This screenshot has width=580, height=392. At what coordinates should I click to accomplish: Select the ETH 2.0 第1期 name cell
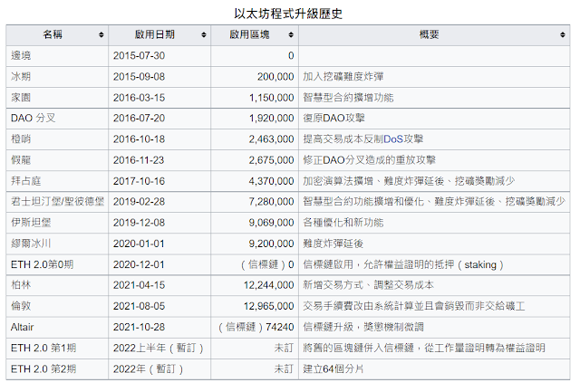tap(57, 348)
